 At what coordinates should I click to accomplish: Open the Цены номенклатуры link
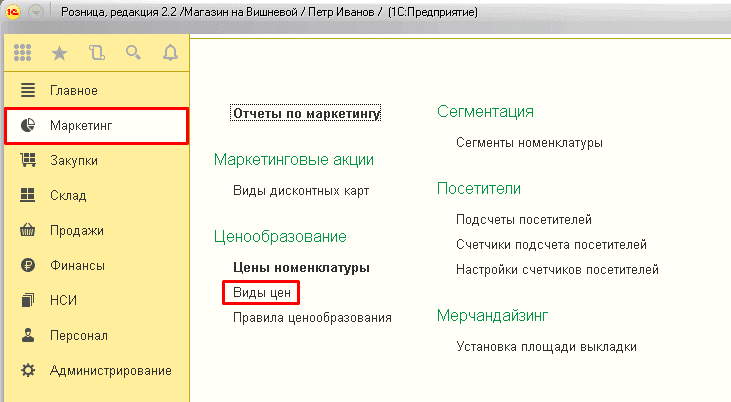pyautogui.click(x=301, y=267)
